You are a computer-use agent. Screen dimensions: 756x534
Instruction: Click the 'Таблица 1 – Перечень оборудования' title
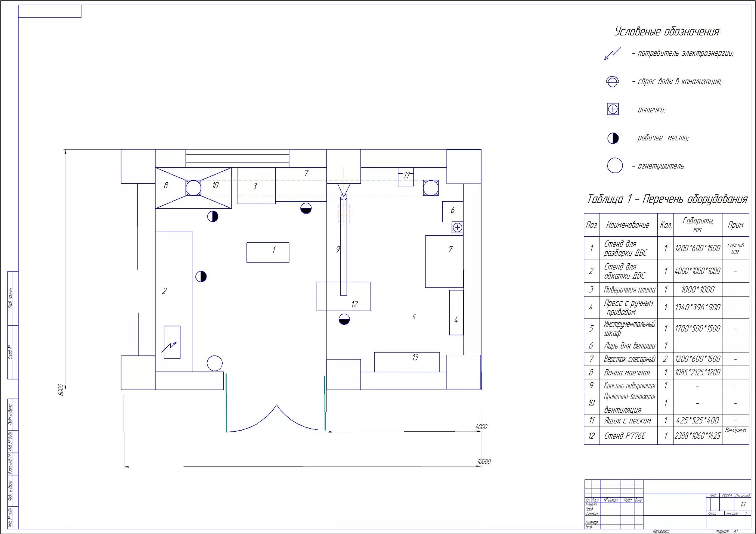pos(667,199)
